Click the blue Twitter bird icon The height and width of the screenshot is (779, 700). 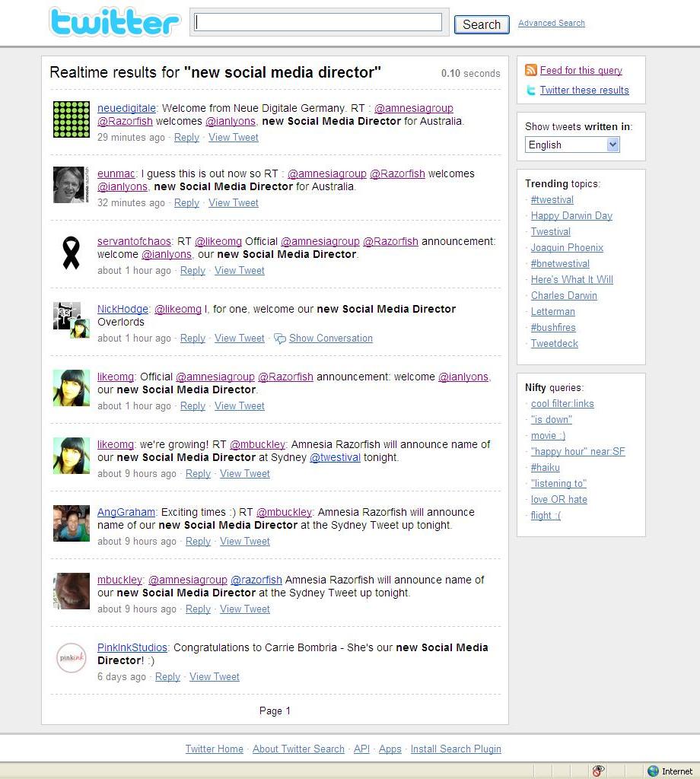pyautogui.click(x=530, y=90)
